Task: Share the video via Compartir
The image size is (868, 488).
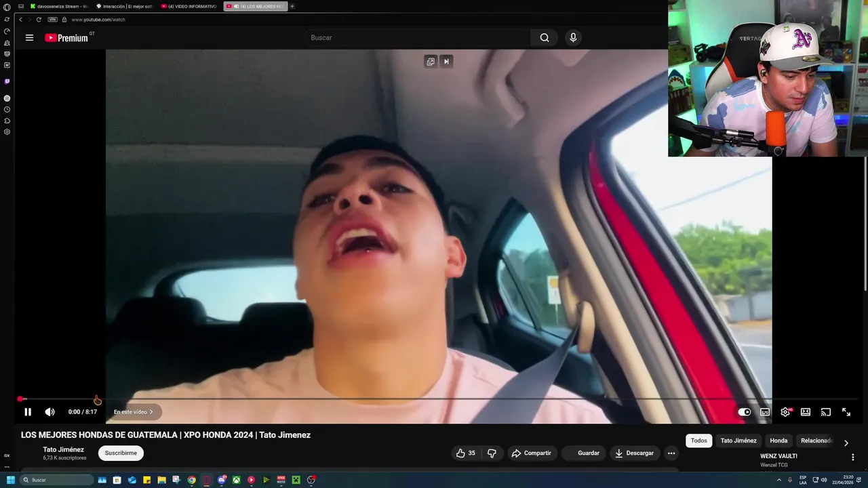Action: click(531, 453)
